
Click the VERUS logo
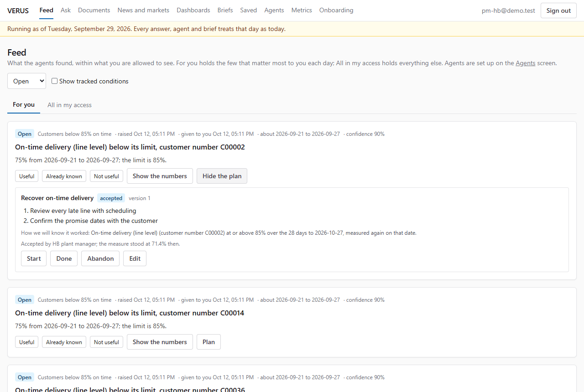tap(18, 10)
